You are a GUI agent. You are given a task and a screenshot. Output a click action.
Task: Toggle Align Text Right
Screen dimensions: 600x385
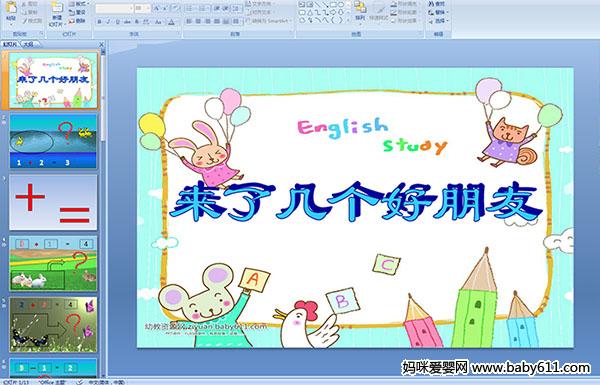point(208,21)
